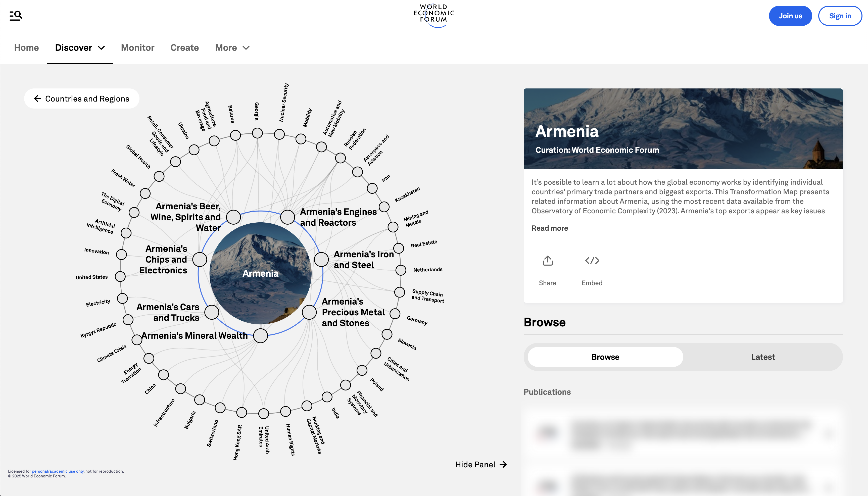The width and height of the screenshot is (868, 496).
Task: Click the Russian Federation outer node
Action: point(340,158)
